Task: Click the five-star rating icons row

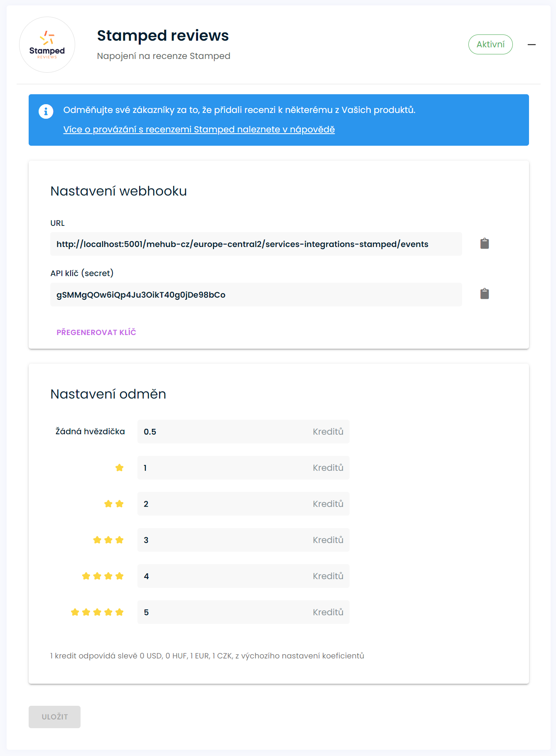Action: click(x=97, y=612)
